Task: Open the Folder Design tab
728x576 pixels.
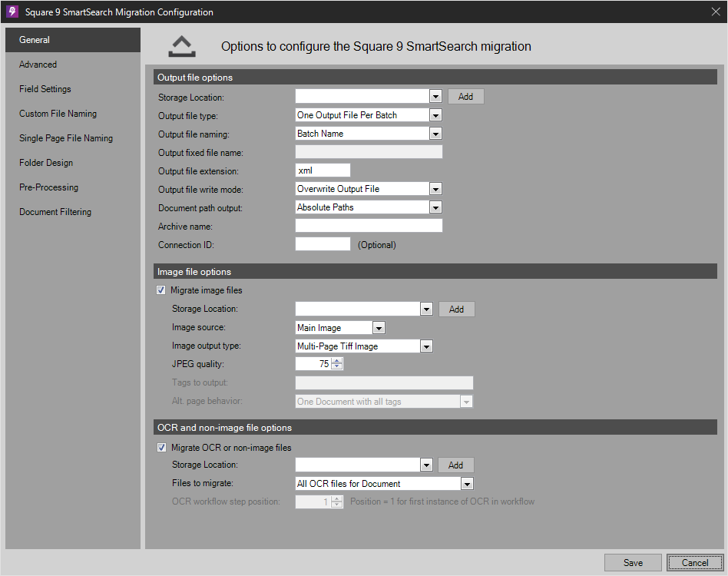Action: pos(73,163)
